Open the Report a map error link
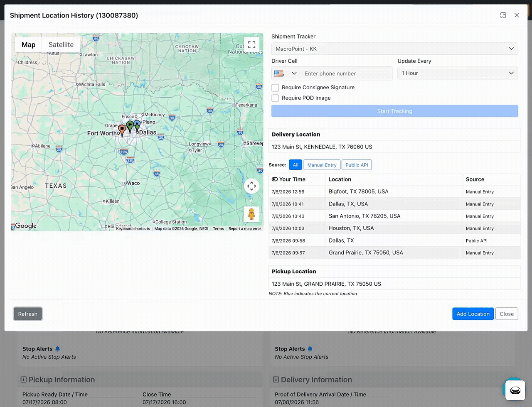Viewport: 532px width, 407px height. coord(245,228)
